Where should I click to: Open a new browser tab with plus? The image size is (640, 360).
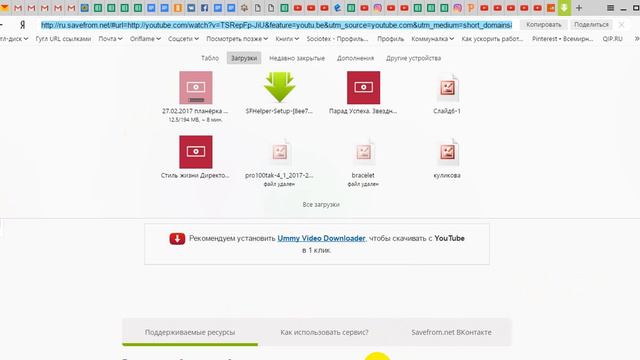[x=579, y=8]
